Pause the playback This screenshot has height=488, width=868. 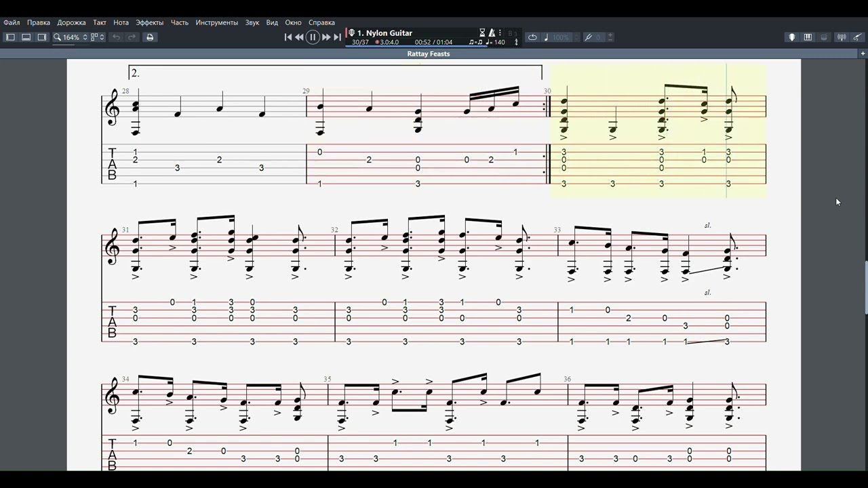(313, 37)
